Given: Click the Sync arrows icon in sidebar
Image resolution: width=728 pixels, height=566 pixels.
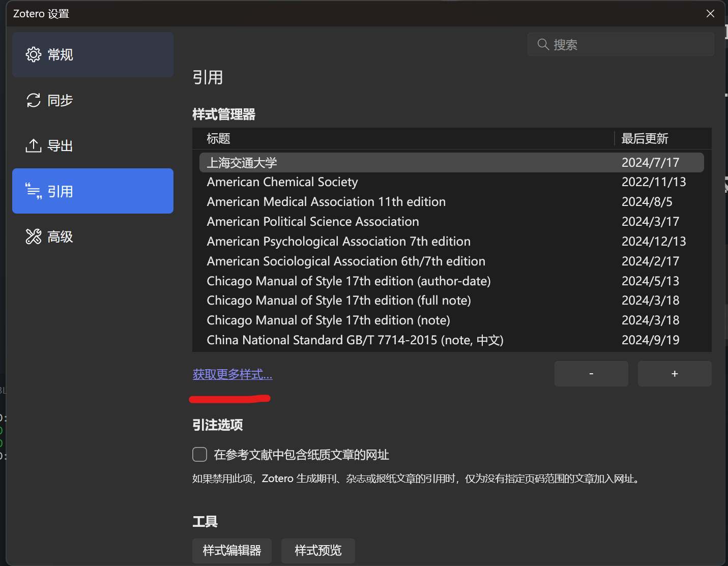Looking at the screenshot, I should click(x=34, y=100).
